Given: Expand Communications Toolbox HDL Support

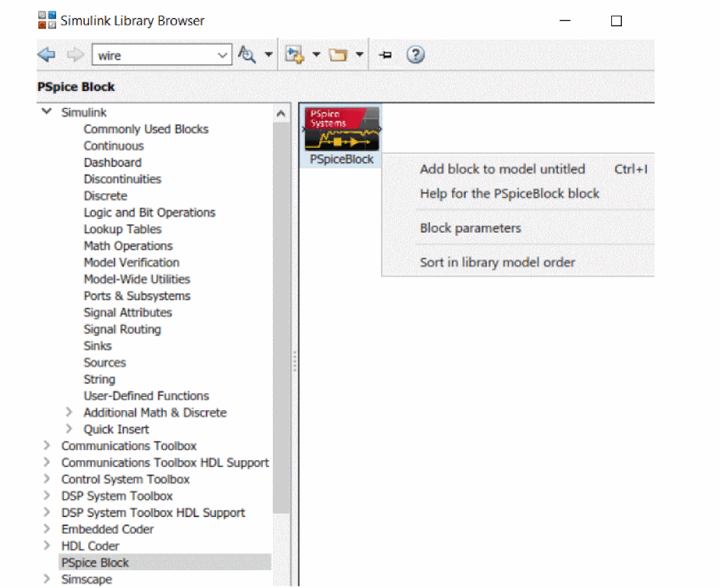Looking at the screenshot, I should pos(46,461).
